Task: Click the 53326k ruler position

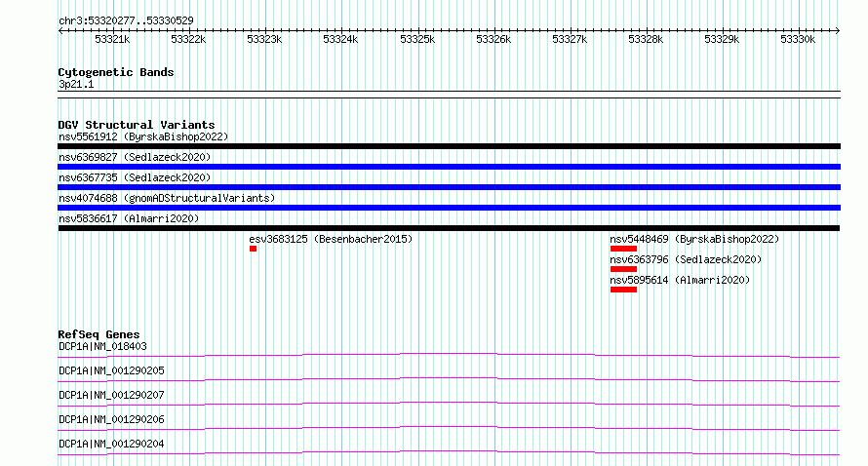Action: tap(493, 39)
